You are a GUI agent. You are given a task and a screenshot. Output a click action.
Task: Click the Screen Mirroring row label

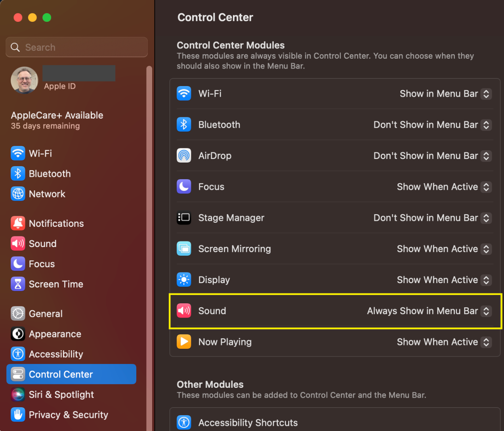coord(235,249)
